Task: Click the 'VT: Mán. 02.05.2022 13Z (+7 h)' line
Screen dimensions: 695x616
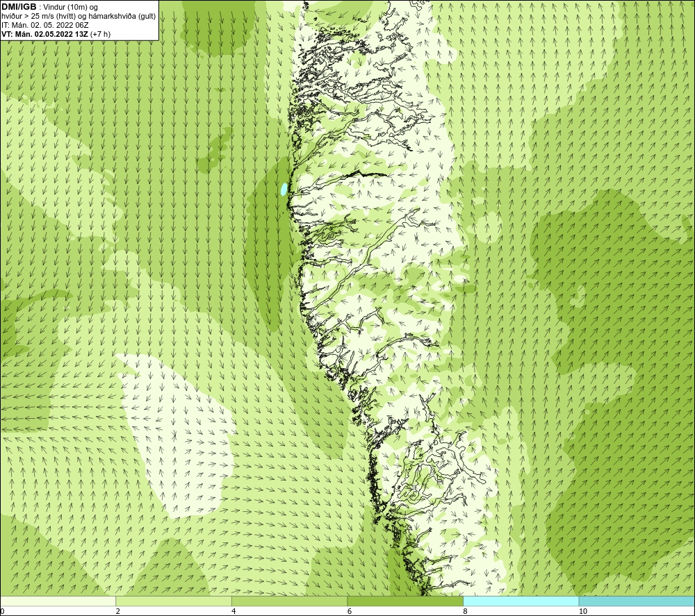Action: coord(56,33)
